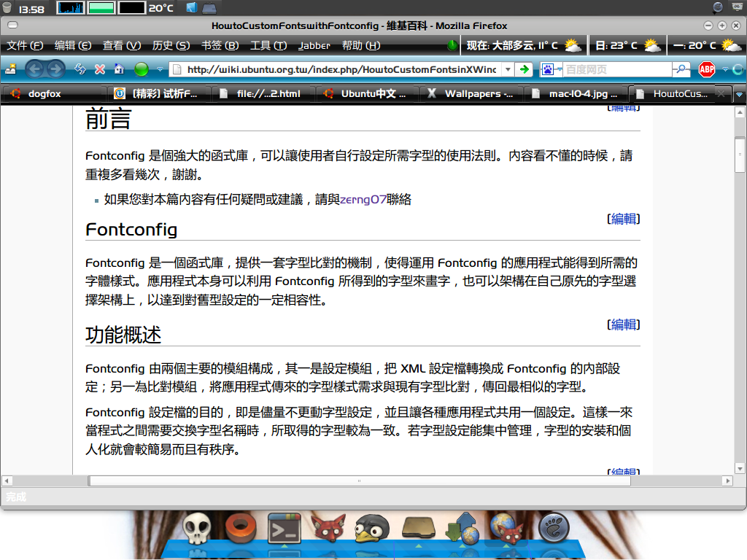Viewport: 747px width, 560px height.
Task: Switch to the dogfox tab
Action: 53,94
